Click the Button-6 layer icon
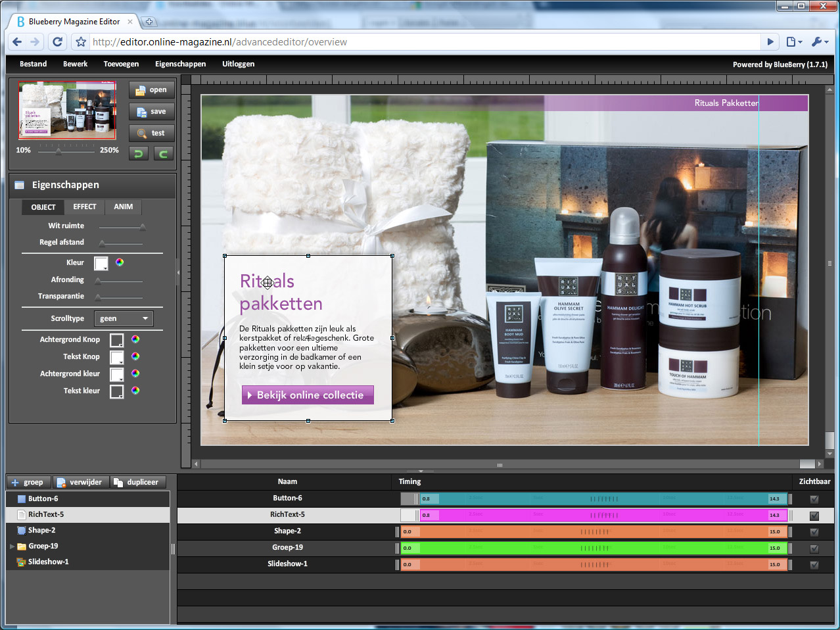The image size is (840, 630). point(22,499)
